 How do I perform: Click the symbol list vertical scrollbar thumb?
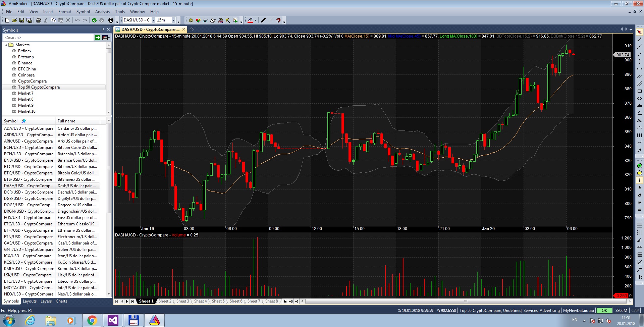point(108,168)
